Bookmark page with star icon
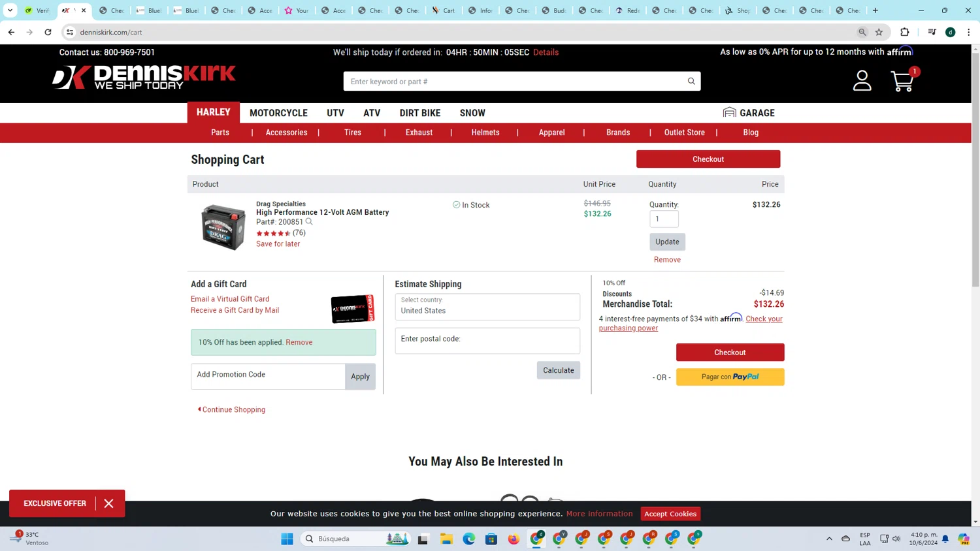 pos(879,32)
